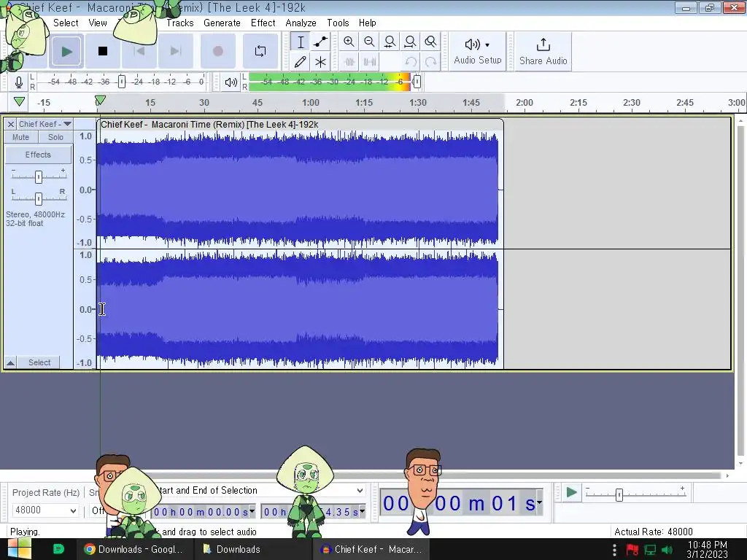Fit project to width zoom icon

pyautogui.click(x=410, y=42)
